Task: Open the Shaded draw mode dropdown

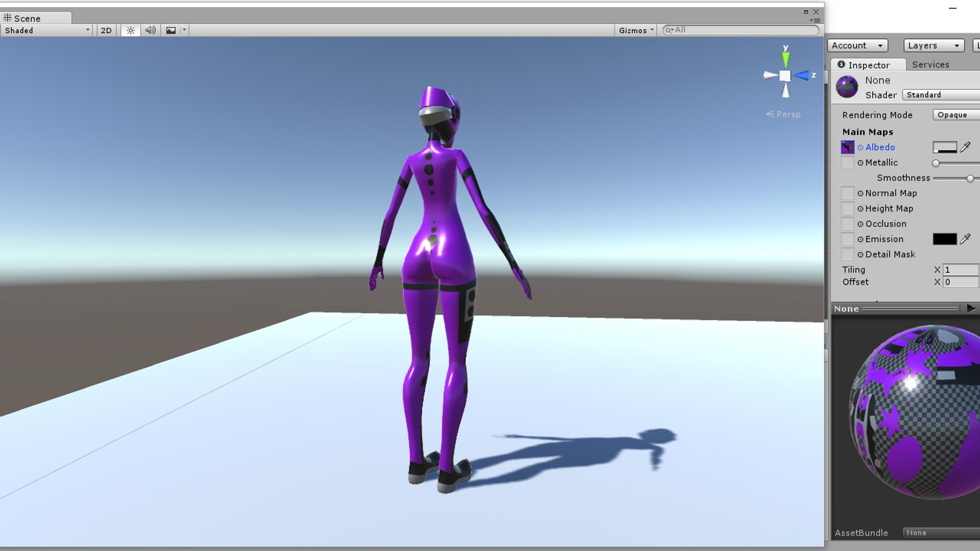Action: click(47, 31)
